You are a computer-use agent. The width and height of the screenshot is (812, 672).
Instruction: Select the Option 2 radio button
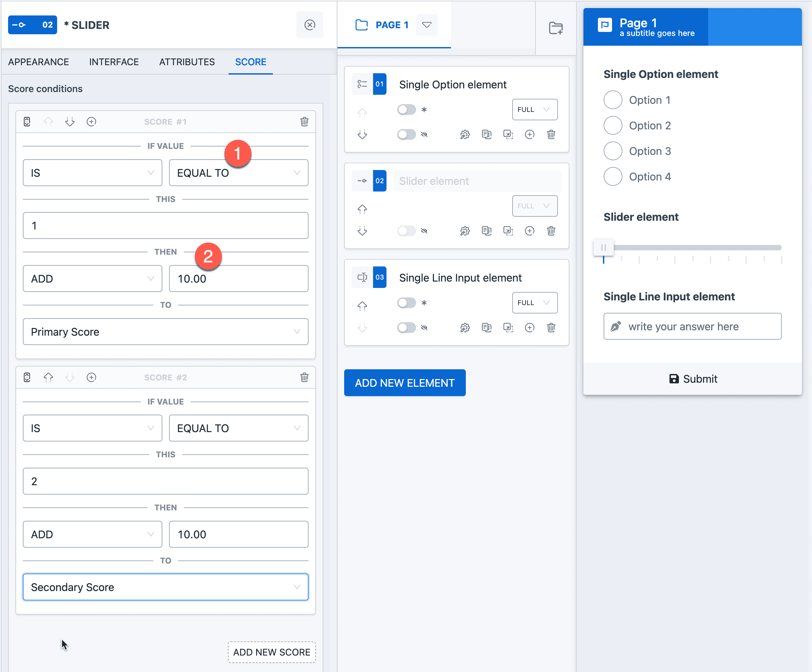pyautogui.click(x=613, y=125)
